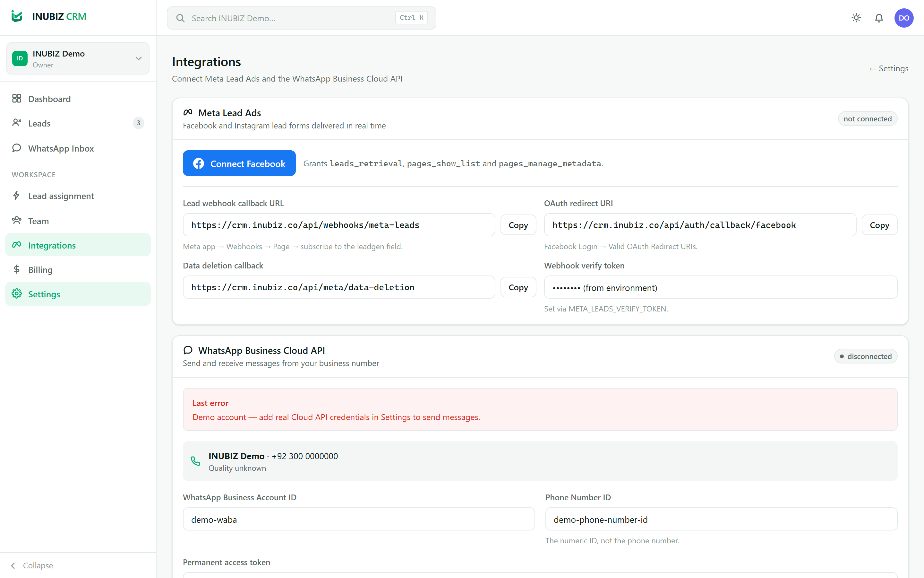Click the search magnifier icon
This screenshot has width=924, height=578.
[180, 18]
